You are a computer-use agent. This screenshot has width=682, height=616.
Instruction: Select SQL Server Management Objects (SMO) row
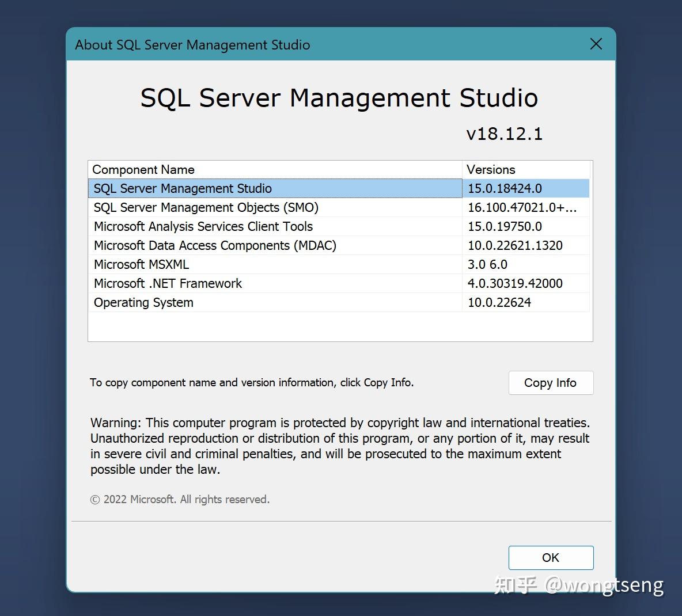[x=206, y=207]
